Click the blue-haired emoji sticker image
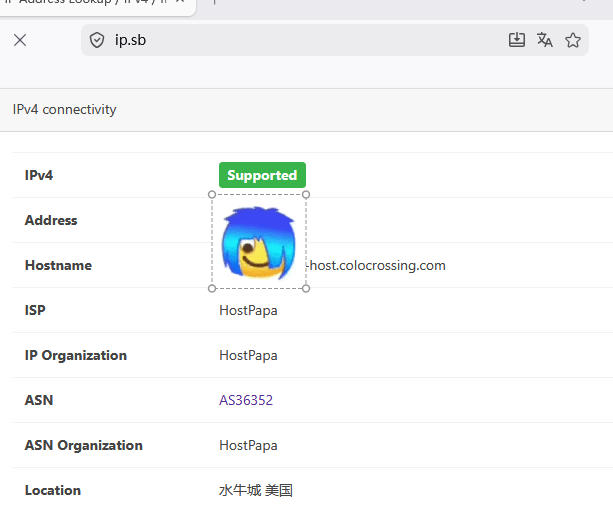Screen dimensions: 613x519 point(258,242)
